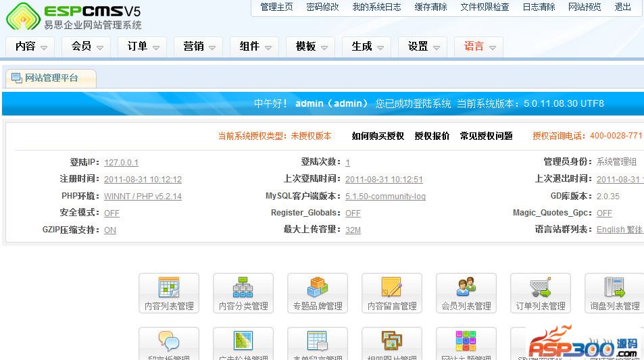Open 内容分类管理 (content category) icon
The height and width of the screenshot is (360, 644).
243,293
